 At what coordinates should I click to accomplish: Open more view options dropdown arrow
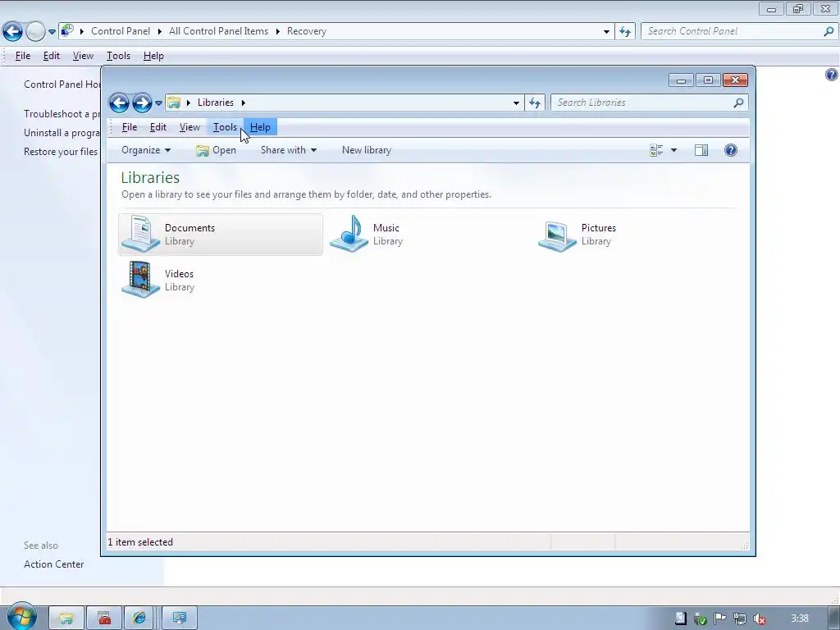pyautogui.click(x=674, y=151)
